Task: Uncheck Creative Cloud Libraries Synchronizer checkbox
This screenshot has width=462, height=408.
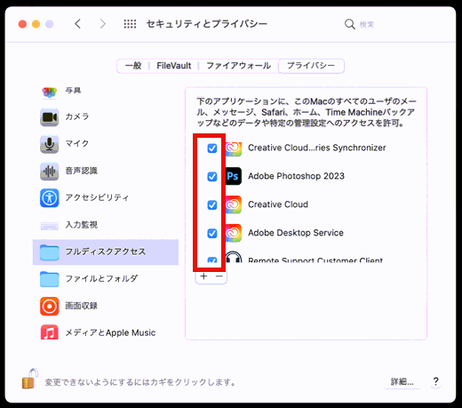Action: coord(212,148)
